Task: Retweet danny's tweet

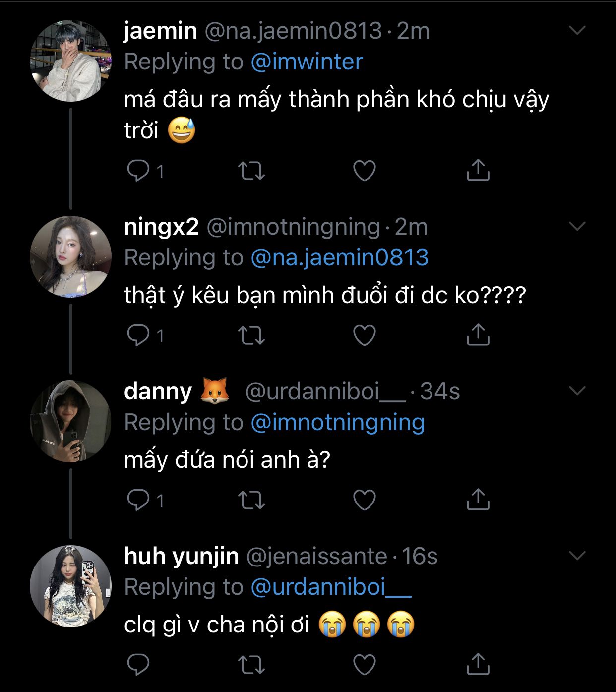Action: (251, 500)
